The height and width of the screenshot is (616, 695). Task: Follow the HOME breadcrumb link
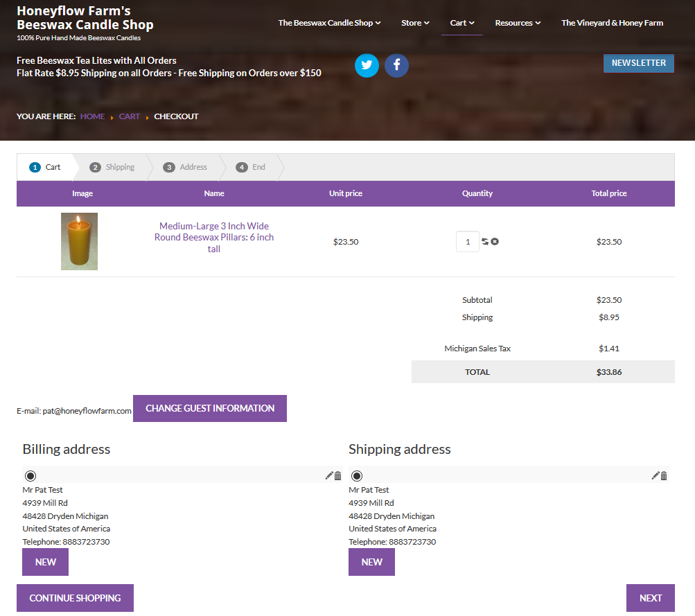[x=93, y=116]
